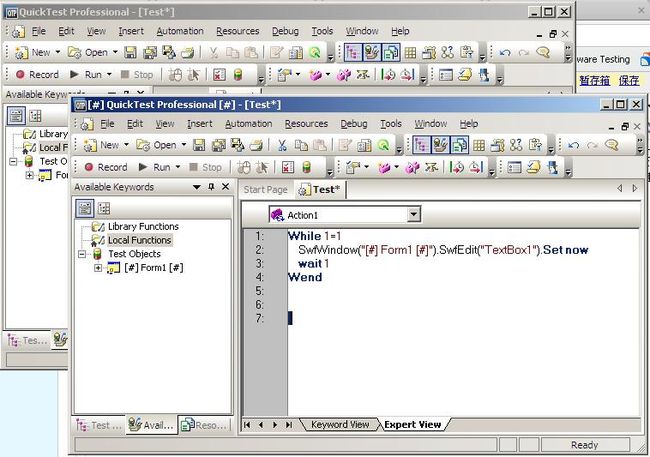Collapse the Test Objects tree node in front window
This screenshot has width=650, height=457.
82,254
